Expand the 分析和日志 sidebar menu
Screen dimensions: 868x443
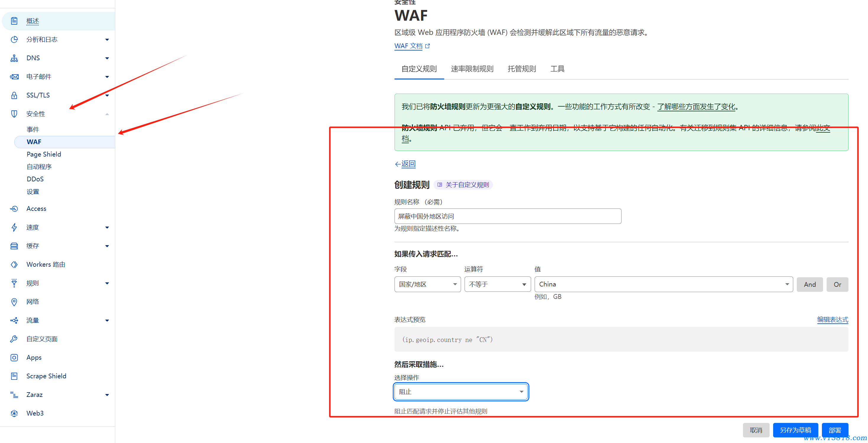pos(107,40)
